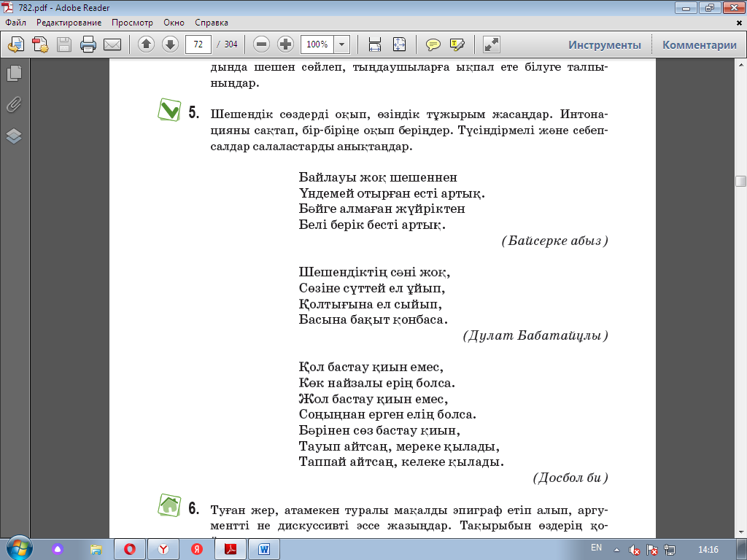This screenshot has width=747, height=560.
Task: Zoom in with plus button
Action: 285,44
